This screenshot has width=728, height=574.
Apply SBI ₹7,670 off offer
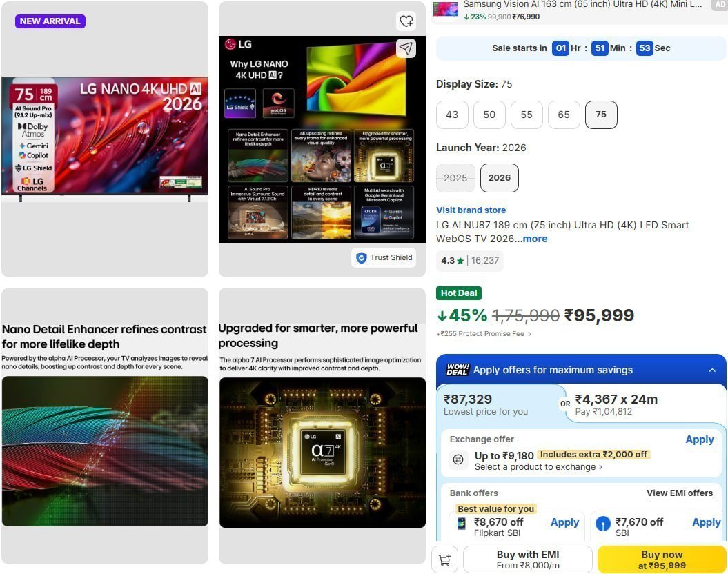tap(706, 522)
